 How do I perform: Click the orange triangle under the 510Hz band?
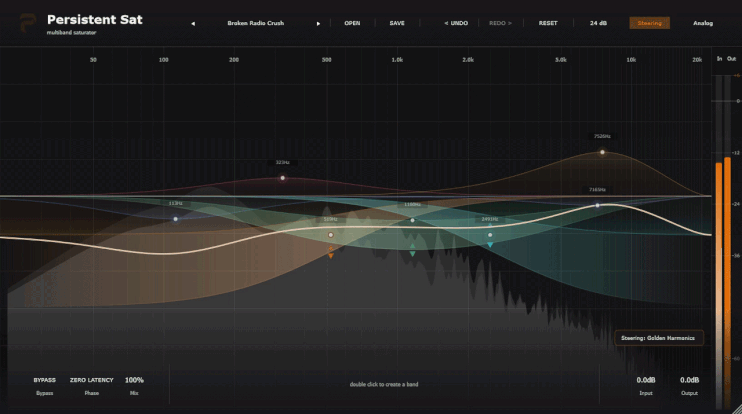coord(331,255)
